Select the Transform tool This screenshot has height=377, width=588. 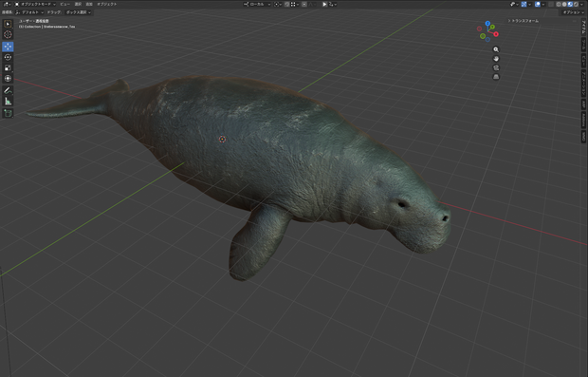[x=8, y=79]
